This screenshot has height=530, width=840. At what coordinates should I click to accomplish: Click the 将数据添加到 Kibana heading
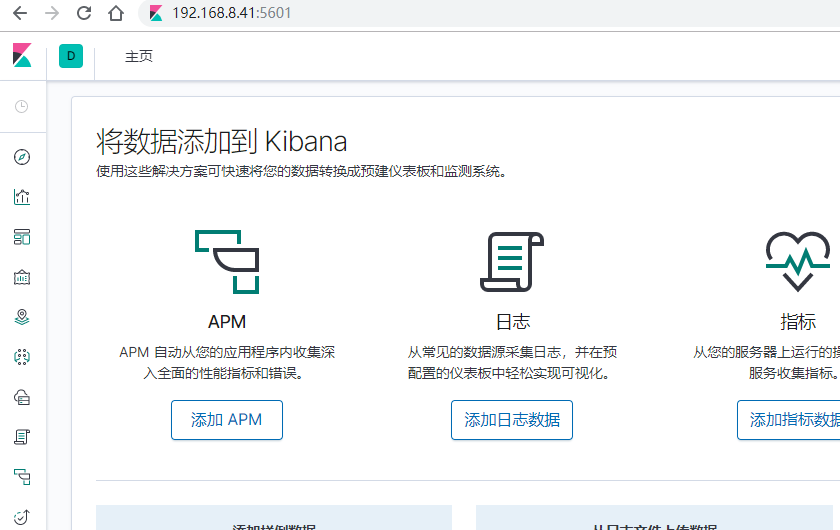pyautogui.click(x=221, y=141)
